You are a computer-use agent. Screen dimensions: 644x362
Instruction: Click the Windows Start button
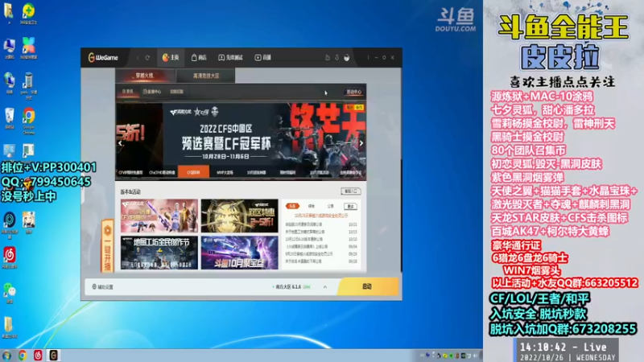6,356
